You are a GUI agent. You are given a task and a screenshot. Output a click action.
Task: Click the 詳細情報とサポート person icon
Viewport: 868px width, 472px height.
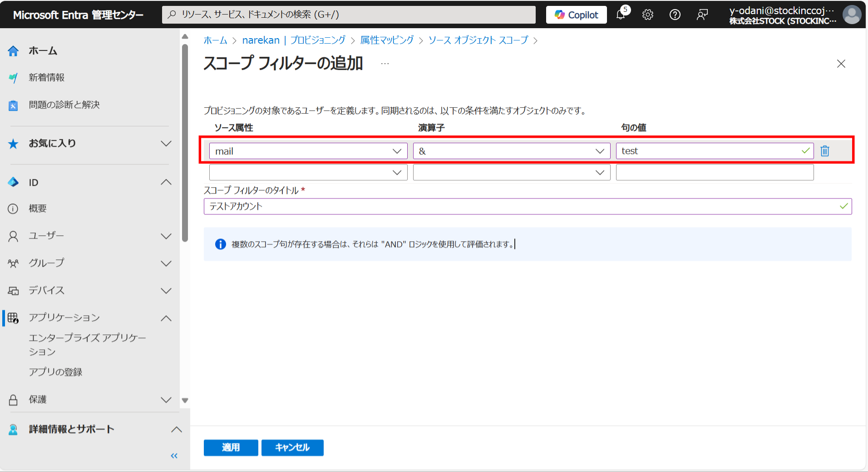(x=13, y=429)
